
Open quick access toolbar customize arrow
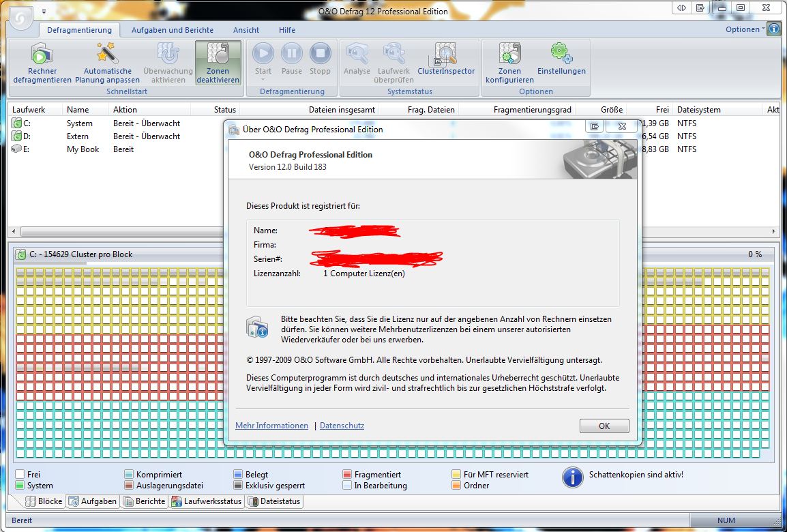click(x=44, y=11)
